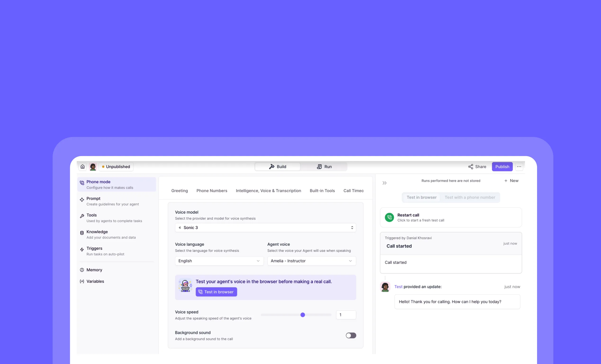Click the Prompt sparkle icon in sidebar
This screenshot has width=601, height=364.
(82, 200)
